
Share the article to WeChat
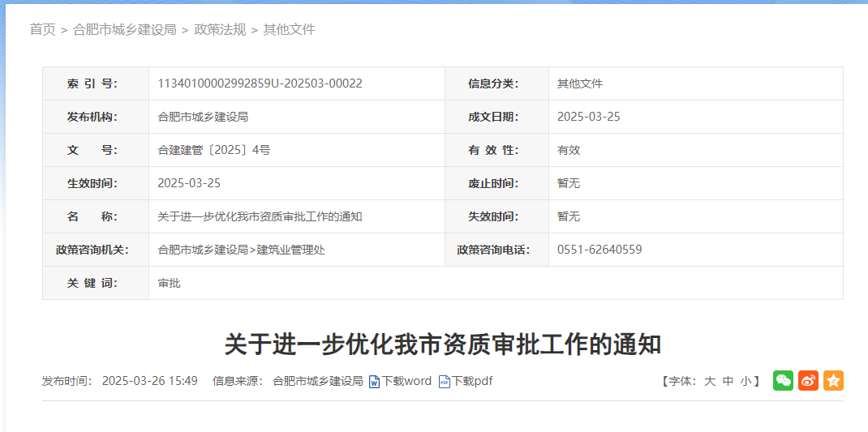coord(783,381)
